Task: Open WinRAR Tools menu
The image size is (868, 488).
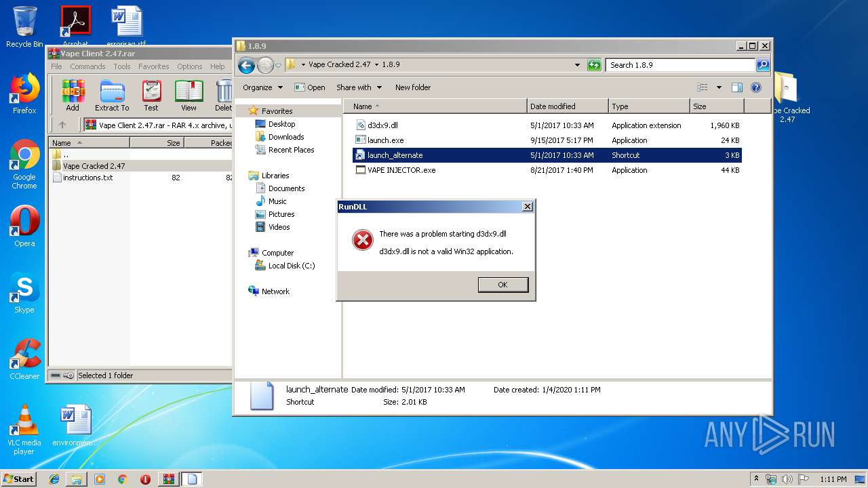Action: point(122,66)
